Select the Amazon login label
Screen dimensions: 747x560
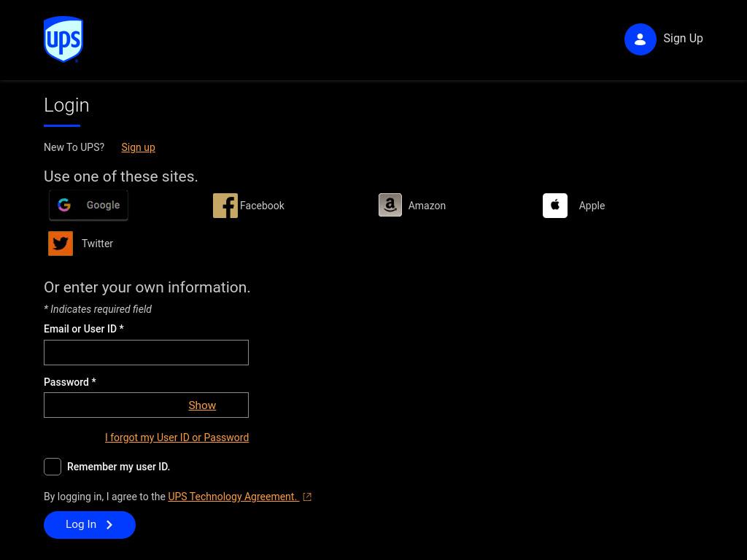427,206
